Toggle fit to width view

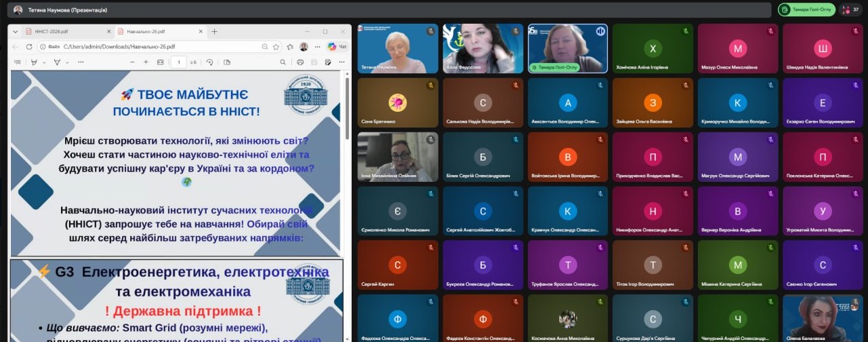[161, 62]
